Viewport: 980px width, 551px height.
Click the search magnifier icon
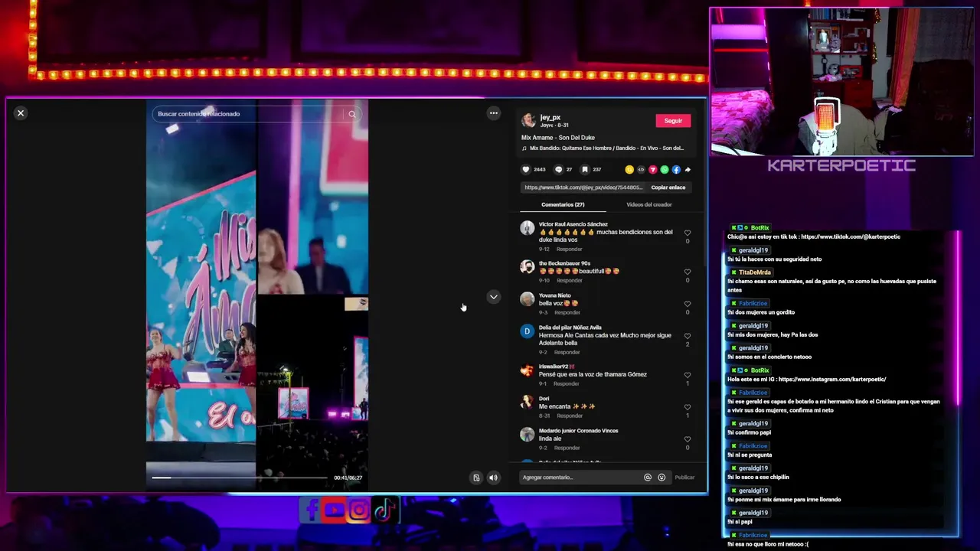352,114
